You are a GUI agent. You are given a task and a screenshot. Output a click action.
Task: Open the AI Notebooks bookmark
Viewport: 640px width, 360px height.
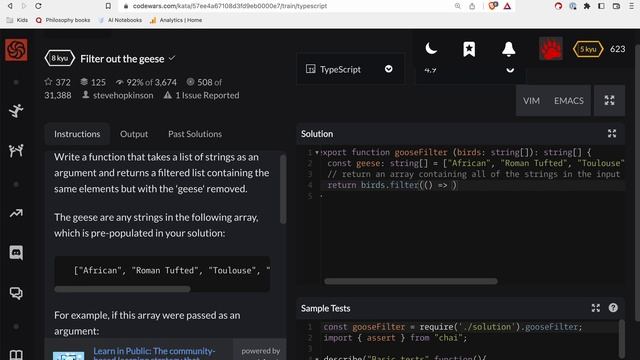click(x=120, y=20)
